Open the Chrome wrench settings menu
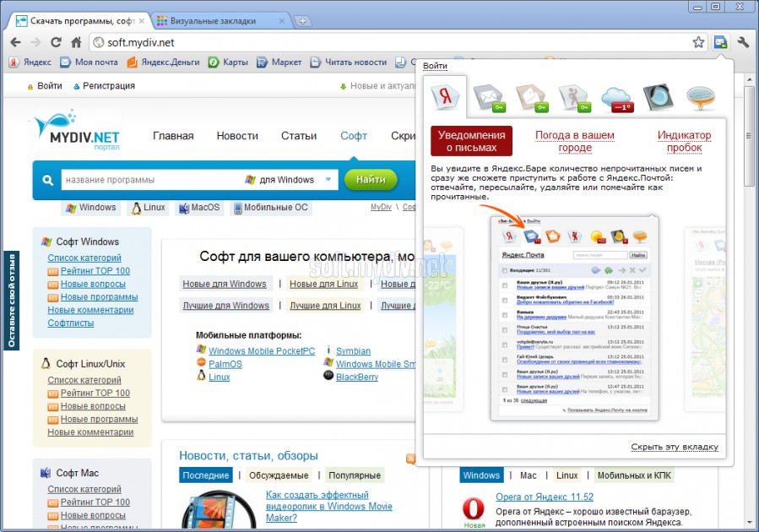 pos(743,42)
